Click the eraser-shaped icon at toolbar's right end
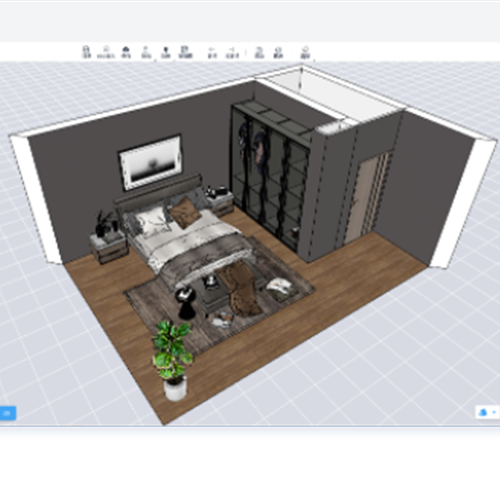The image size is (500, 500). [x=306, y=52]
